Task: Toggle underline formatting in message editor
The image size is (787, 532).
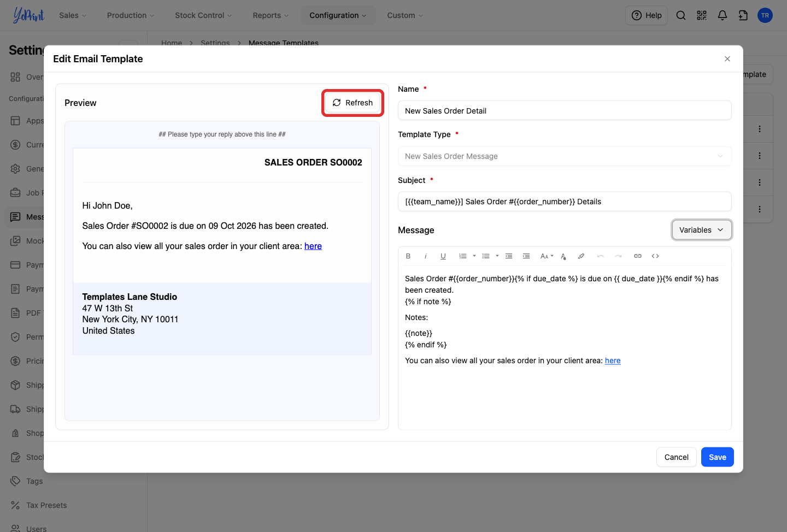Action: (x=443, y=256)
